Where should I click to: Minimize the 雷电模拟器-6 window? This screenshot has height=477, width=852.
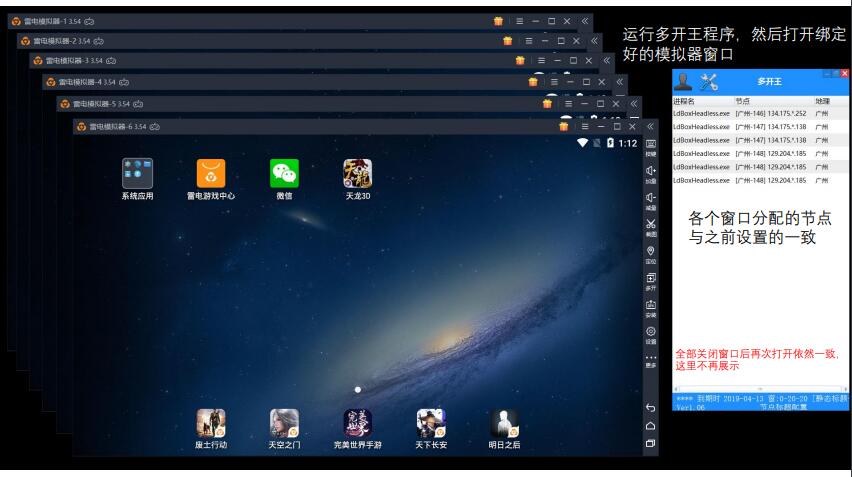(x=600, y=127)
